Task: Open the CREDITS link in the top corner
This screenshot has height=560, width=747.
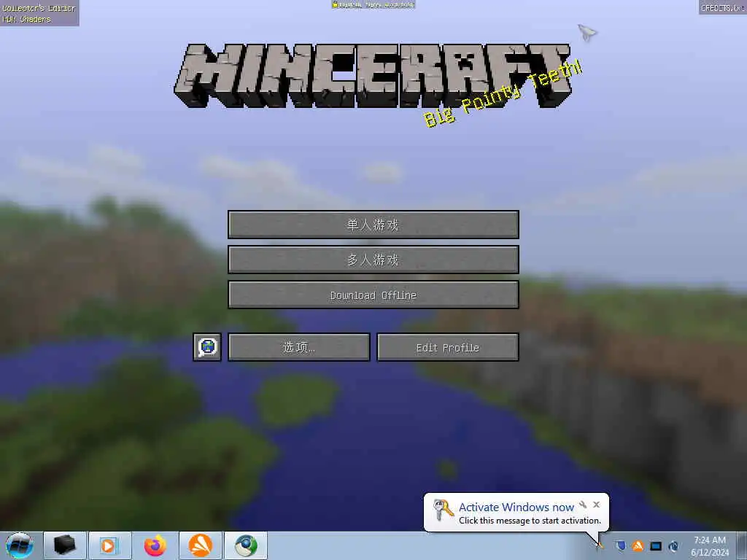Action: pyautogui.click(x=722, y=7)
